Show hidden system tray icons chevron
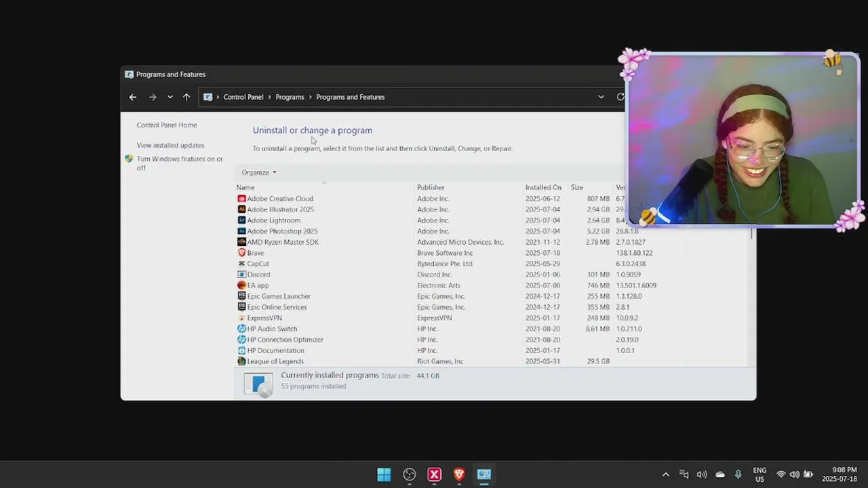 point(665,474)
